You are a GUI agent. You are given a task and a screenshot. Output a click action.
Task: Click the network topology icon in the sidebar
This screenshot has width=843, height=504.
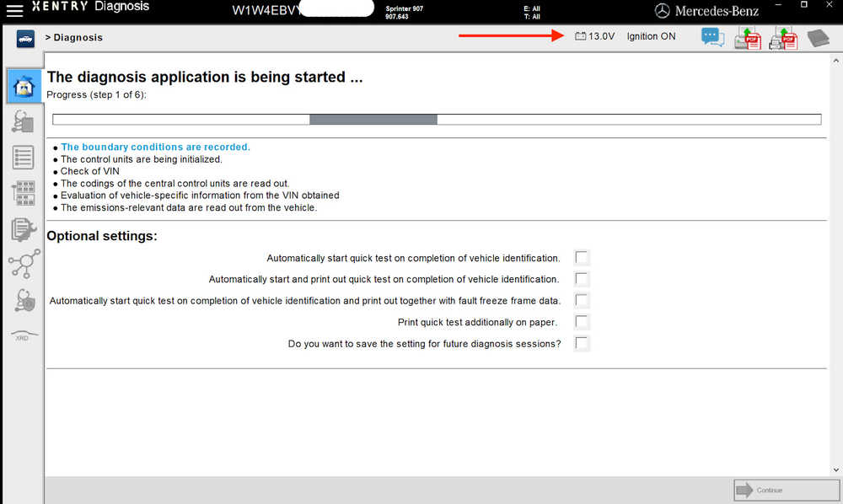tap(24, 263)
